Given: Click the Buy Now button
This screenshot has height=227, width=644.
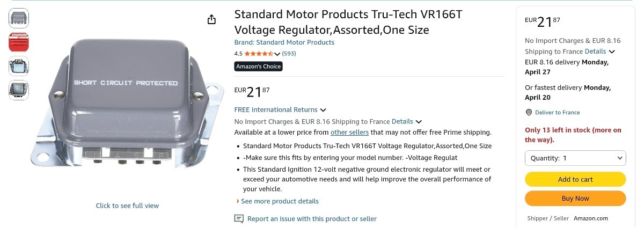Looking at the screenshot, I should pyautogui.click(x=575, y=199).
